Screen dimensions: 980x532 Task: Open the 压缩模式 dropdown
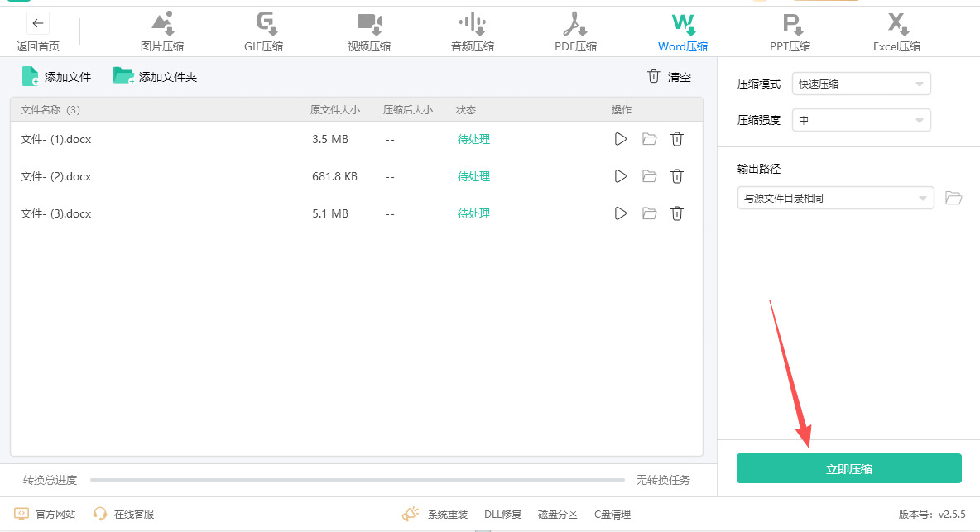coord(861,84)
